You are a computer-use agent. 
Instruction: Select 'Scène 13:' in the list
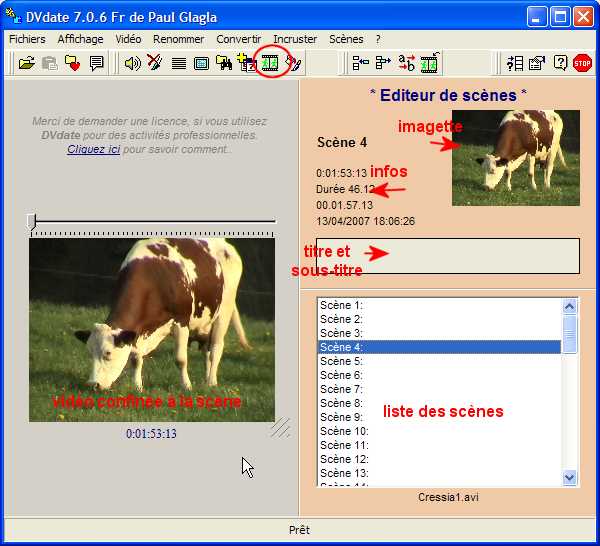439,473
